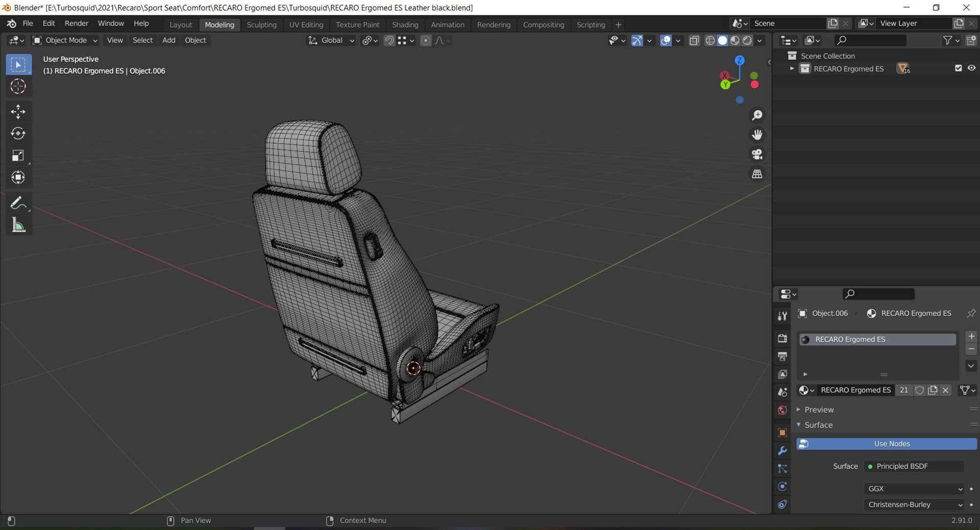980x530 pixels.
Task: Expand RECARO Ergomed ES collection tree
Action: 792,68
